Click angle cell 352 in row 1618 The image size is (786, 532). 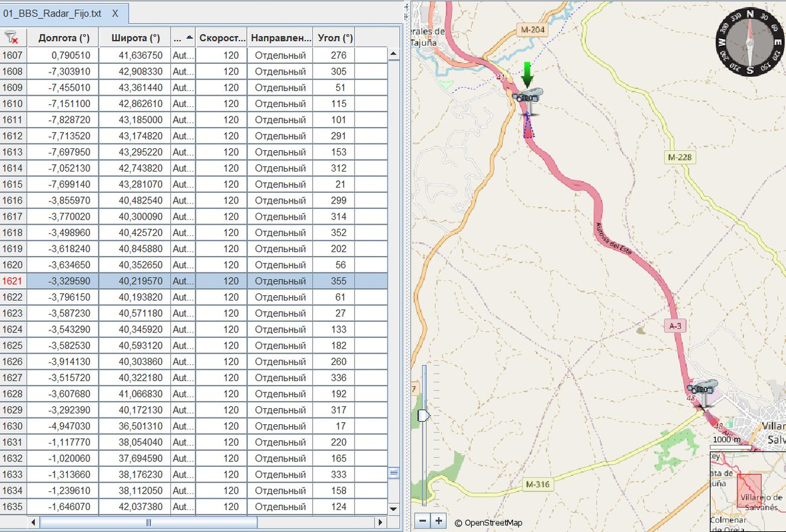pos(334,233)
